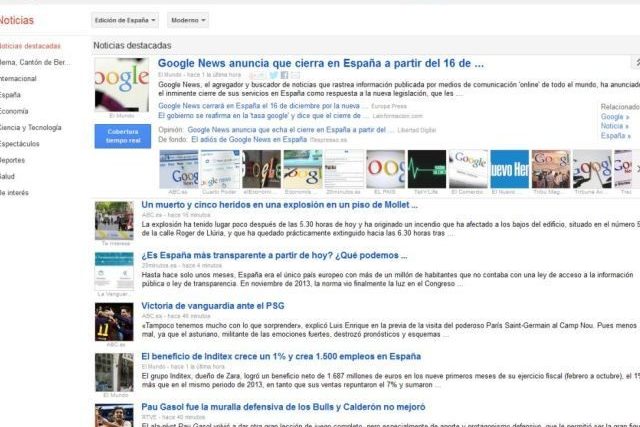Click the 'Noticias' logo heading

point(17,20)
